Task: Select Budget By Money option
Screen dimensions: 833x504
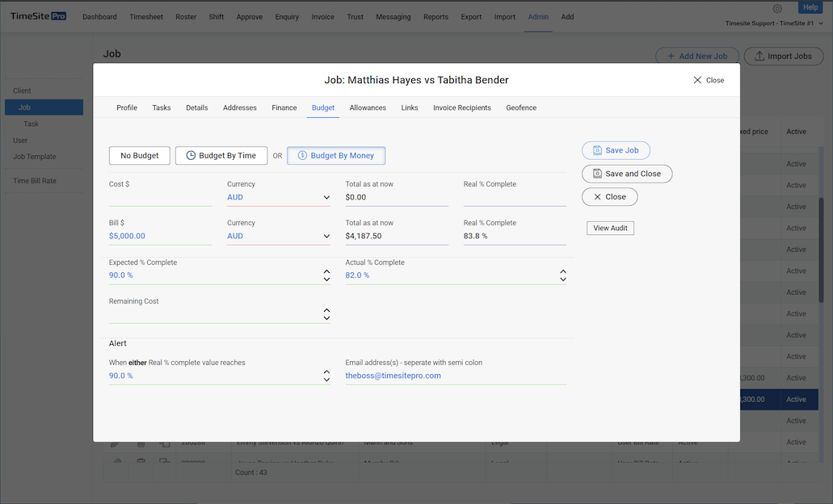Action: tap(336, 156)
